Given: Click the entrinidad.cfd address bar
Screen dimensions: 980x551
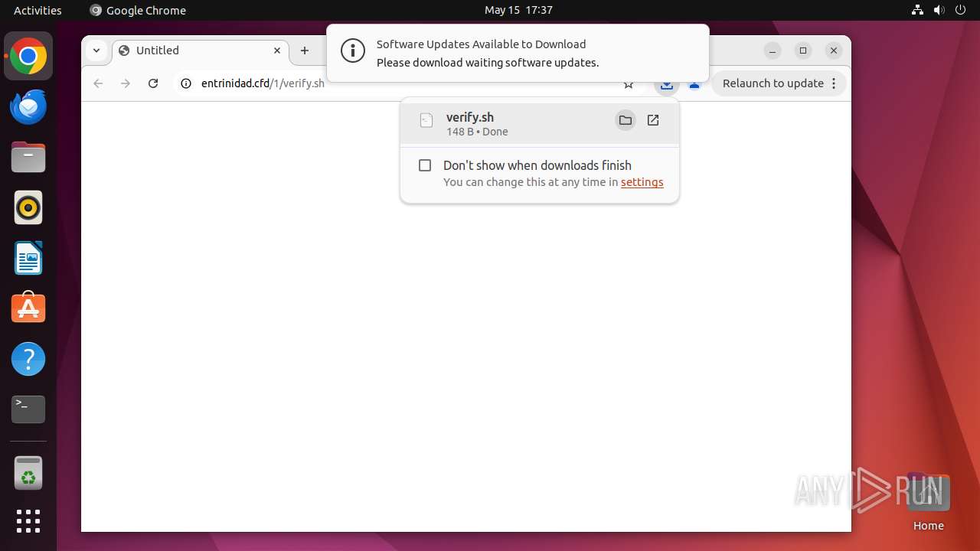Looking at the screenshot, I should [406, 83].
